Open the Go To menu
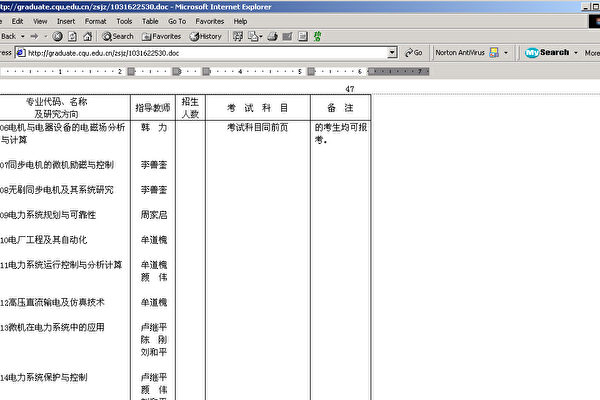 (x=177, y=20)
